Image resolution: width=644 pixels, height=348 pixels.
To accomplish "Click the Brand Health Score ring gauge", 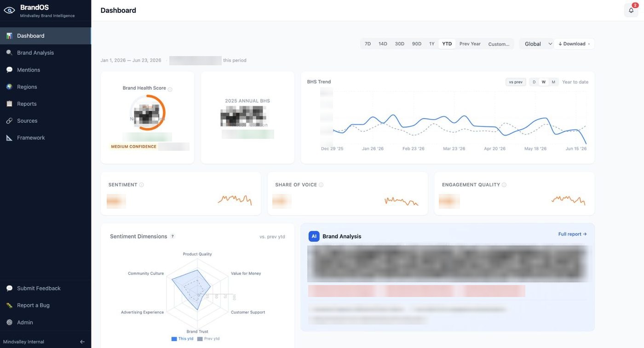I will coord(148,113).
